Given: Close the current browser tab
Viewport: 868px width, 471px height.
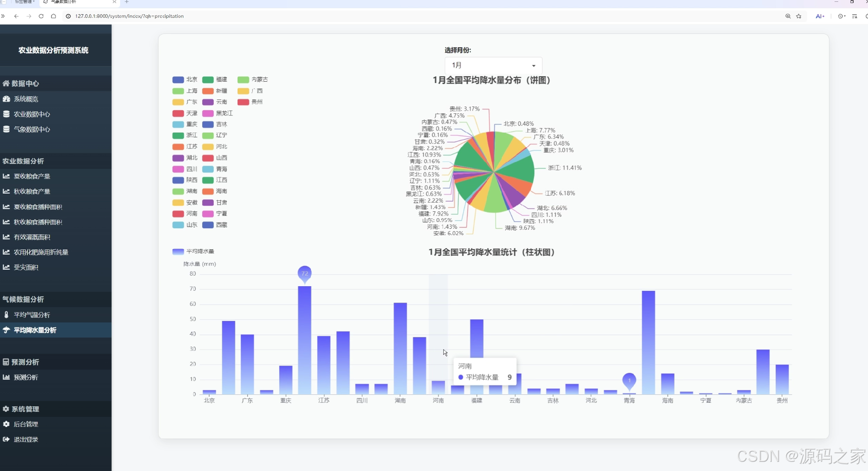Looking at the screenshot, I should [x=114, y=2].
